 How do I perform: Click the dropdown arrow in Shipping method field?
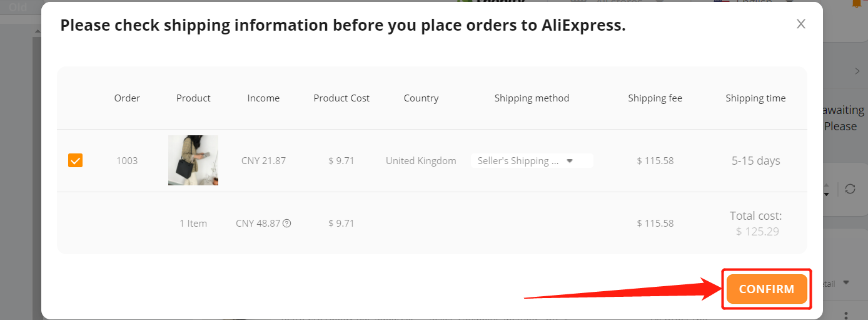[x=570, y=160]
